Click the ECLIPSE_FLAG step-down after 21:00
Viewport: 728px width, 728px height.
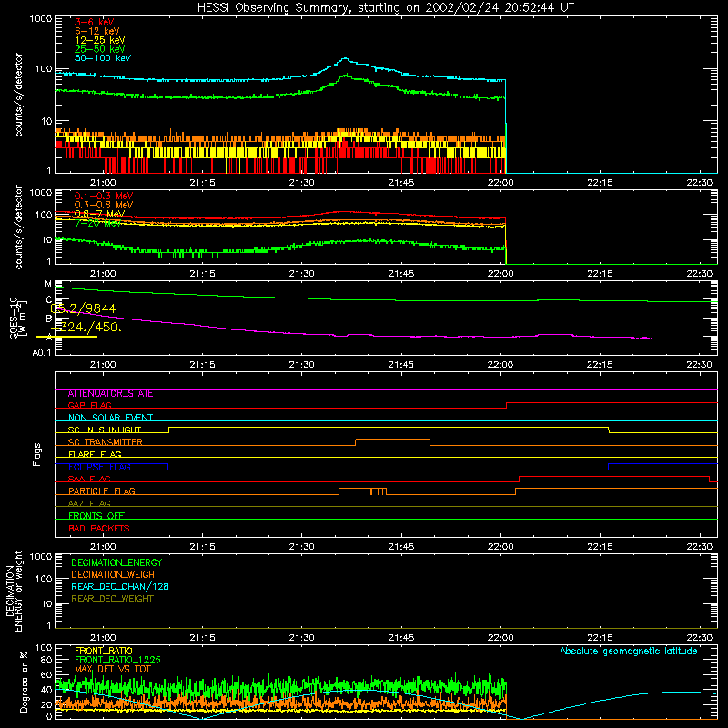tap(168, 467)
